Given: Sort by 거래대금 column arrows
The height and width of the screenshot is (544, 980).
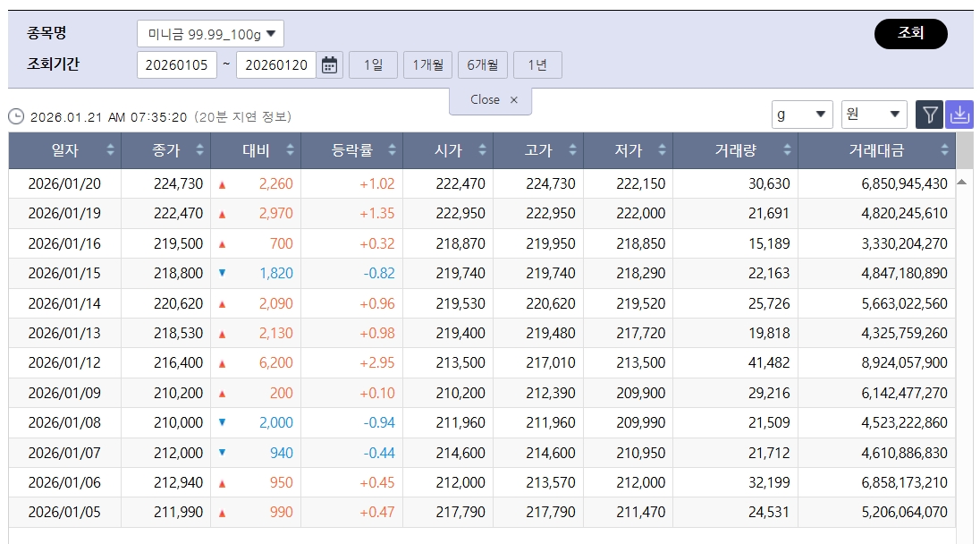Looking at the screenshot, I should [944, 151].
